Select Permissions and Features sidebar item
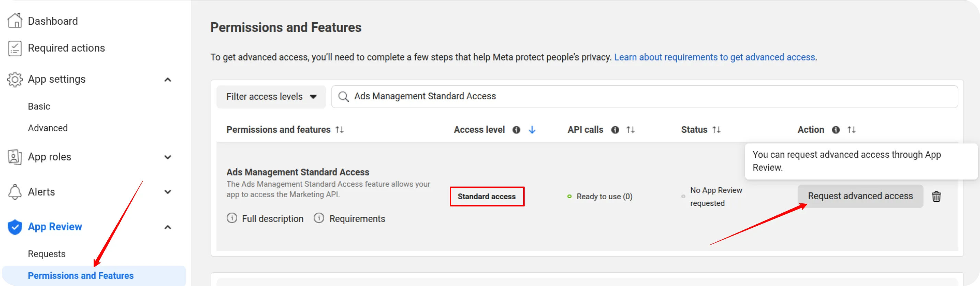The image size is (980, 286). (x=94, y=275)
